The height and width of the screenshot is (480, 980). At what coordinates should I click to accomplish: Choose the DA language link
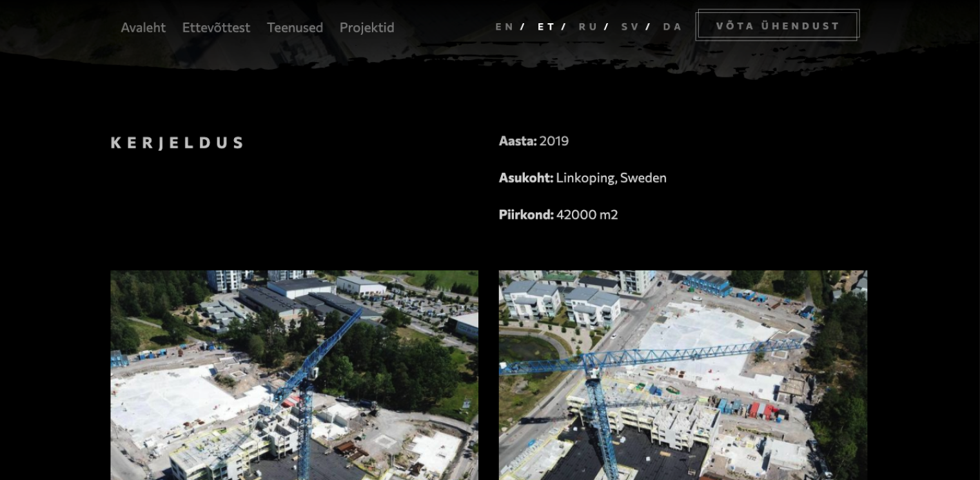coord(672,26)
